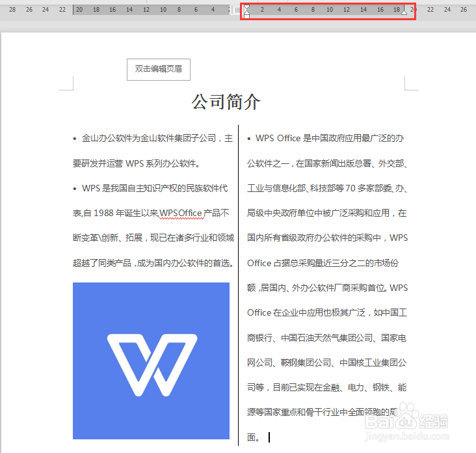Click the 双击编辑页眉 header button
The height and width of the screenshot is (453, 476).
[x=159, y=70]
